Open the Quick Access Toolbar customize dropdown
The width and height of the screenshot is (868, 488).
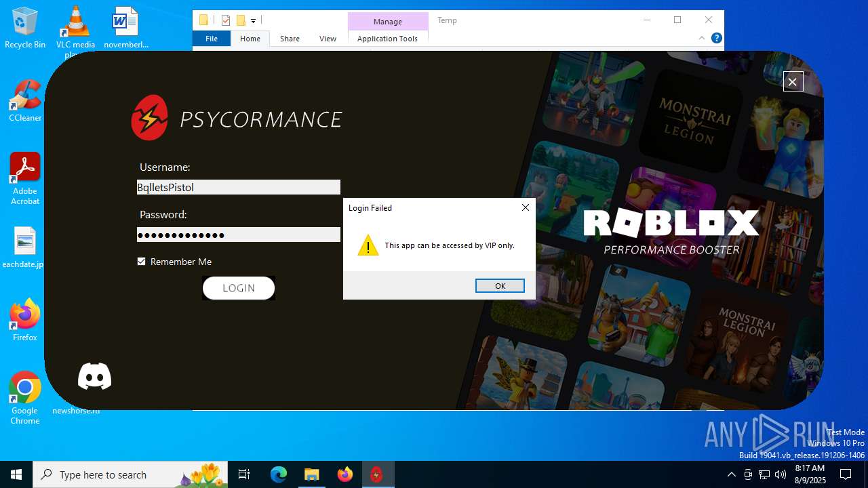pyautogui.click(x=254, y=21)
